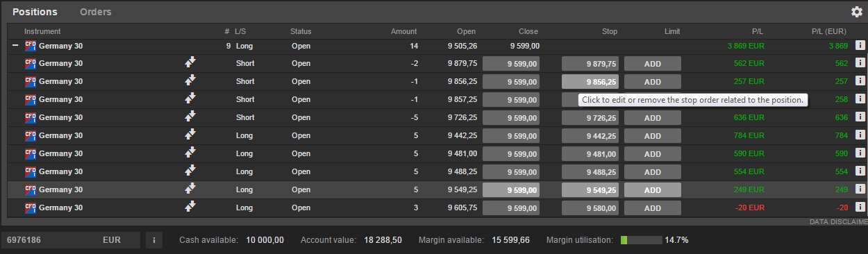
Task: Open info icon for the 562 EUR position
Action: pos(860,63)
